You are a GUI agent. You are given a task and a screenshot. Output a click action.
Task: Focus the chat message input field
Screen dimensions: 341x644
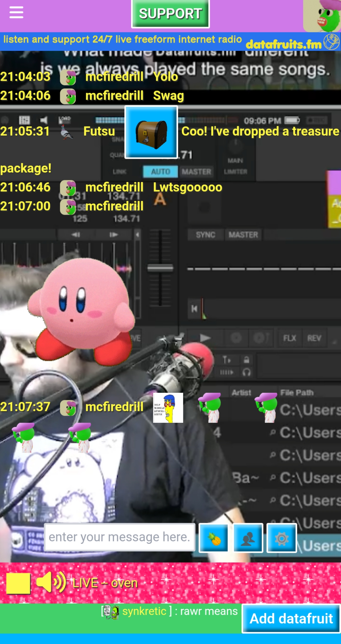click(x=119, y=537)
